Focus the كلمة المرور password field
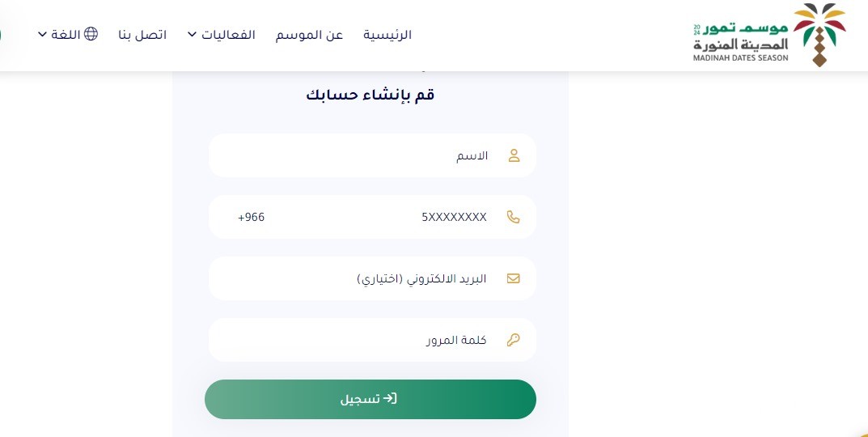 click(373, 340)
